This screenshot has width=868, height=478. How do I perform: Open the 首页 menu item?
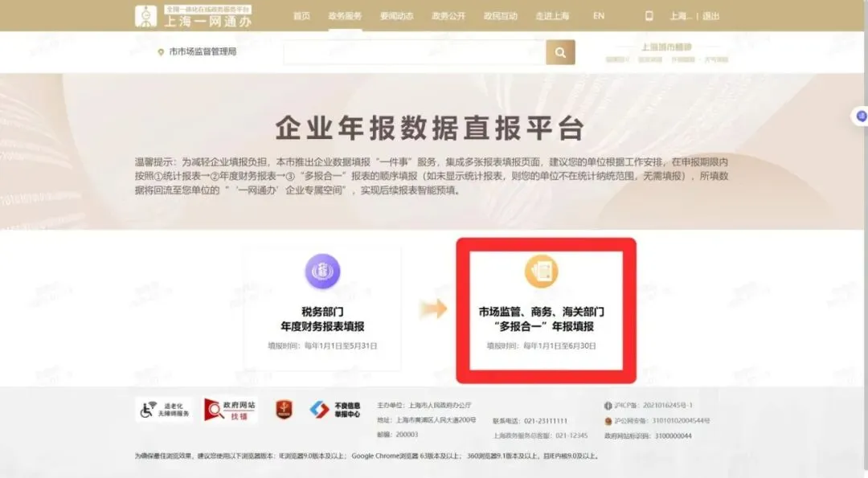pos(301,16)
